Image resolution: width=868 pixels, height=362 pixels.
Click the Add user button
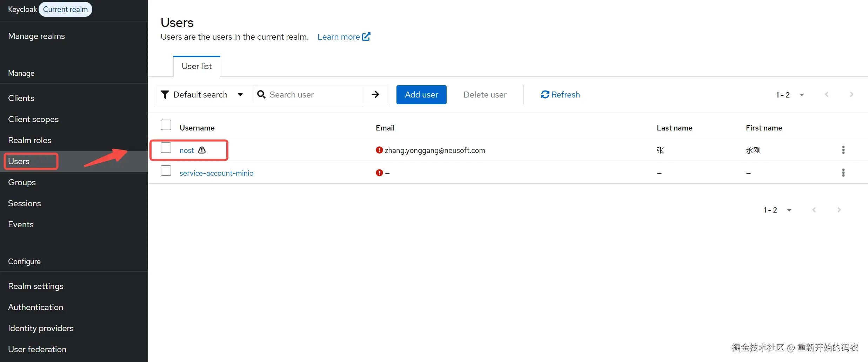(421, 95)
